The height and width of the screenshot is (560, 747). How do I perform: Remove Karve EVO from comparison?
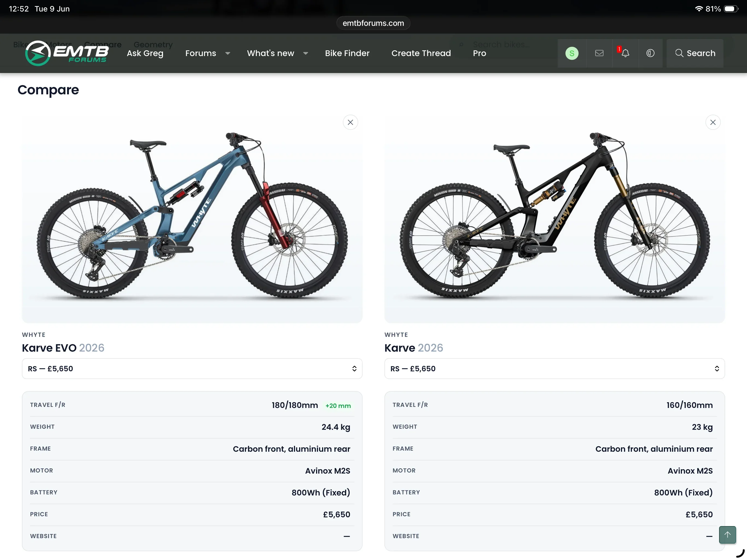click(x=351, y=122)
